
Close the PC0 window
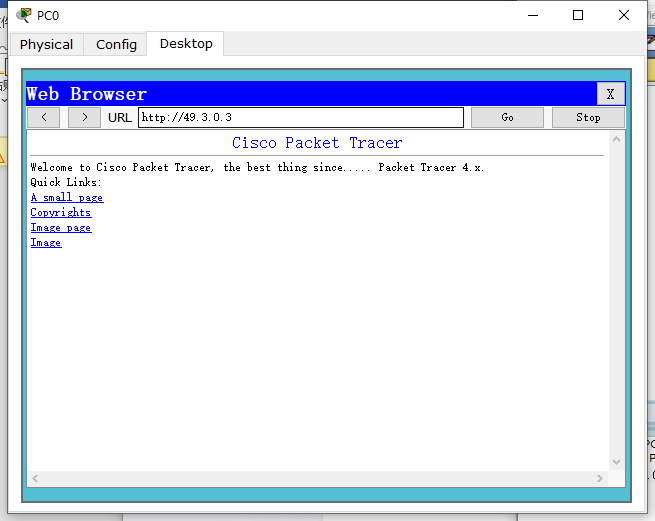[x=624, y=15]
